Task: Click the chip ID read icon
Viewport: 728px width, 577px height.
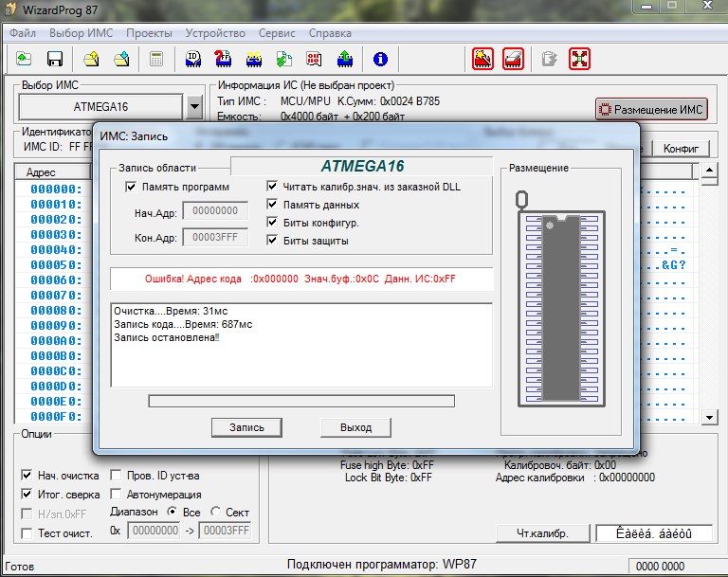Action: pos(192,59)
